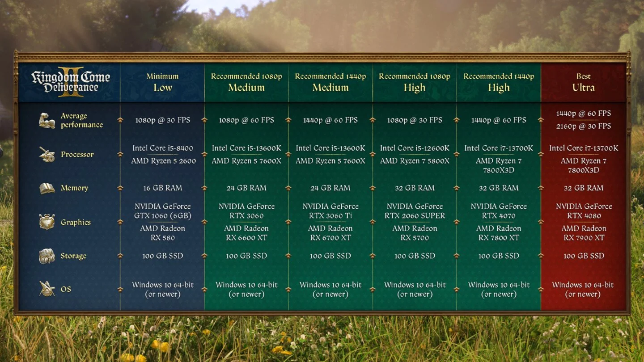
Task: Click 100 GB SSD under Minimum Low
Action: tap(162, 256)
